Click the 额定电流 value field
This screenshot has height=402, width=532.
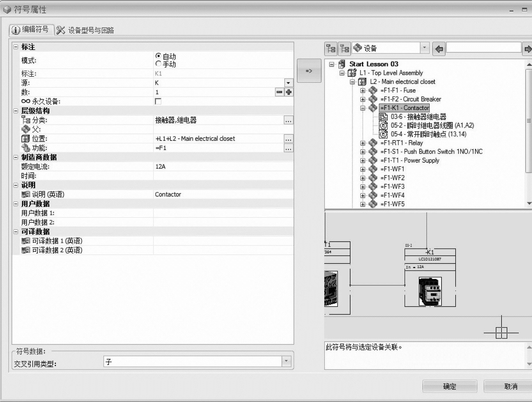coord(223,167)
